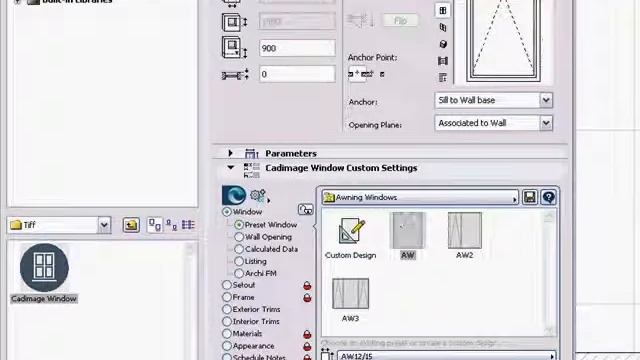Show the front elevation preview icon
Image resolution: width=640 pixels, height=360 pixels.
point(442,28)
